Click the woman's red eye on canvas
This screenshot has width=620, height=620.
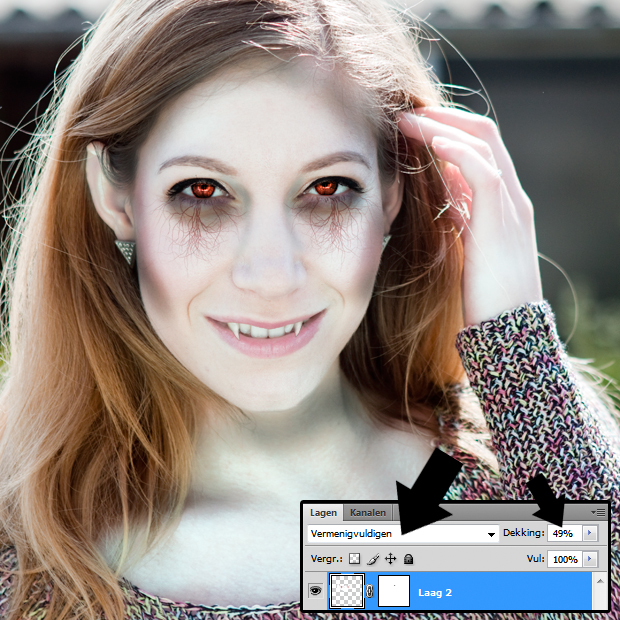[x=204, y=188]
